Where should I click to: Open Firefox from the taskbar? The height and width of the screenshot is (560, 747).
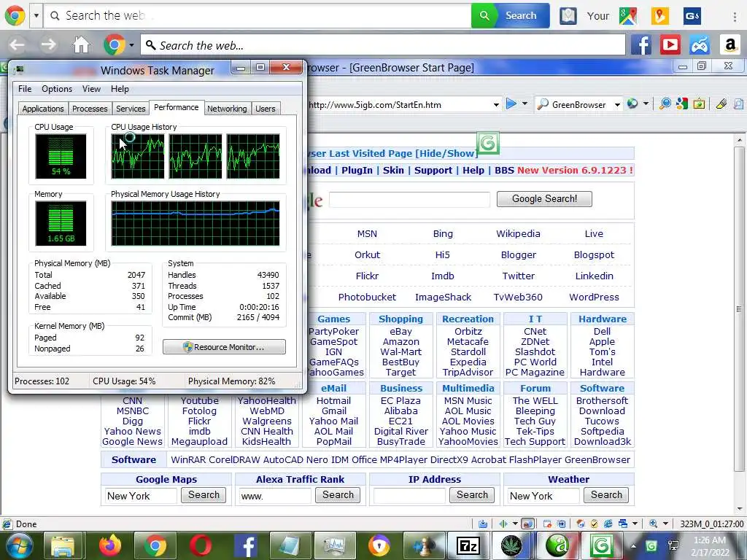point(110,545)
